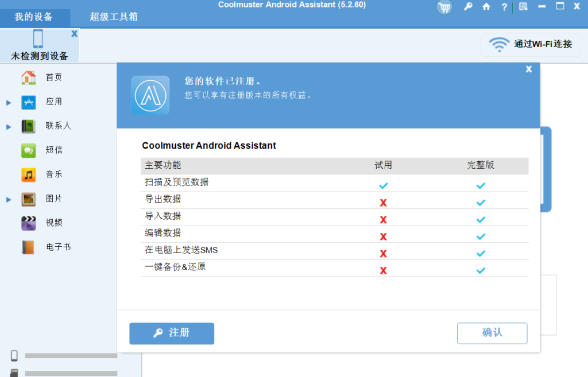Viewport: 588px width, 377px height.
Task: Click the 编辑数据 row label
Action: [x=163, y=233]
